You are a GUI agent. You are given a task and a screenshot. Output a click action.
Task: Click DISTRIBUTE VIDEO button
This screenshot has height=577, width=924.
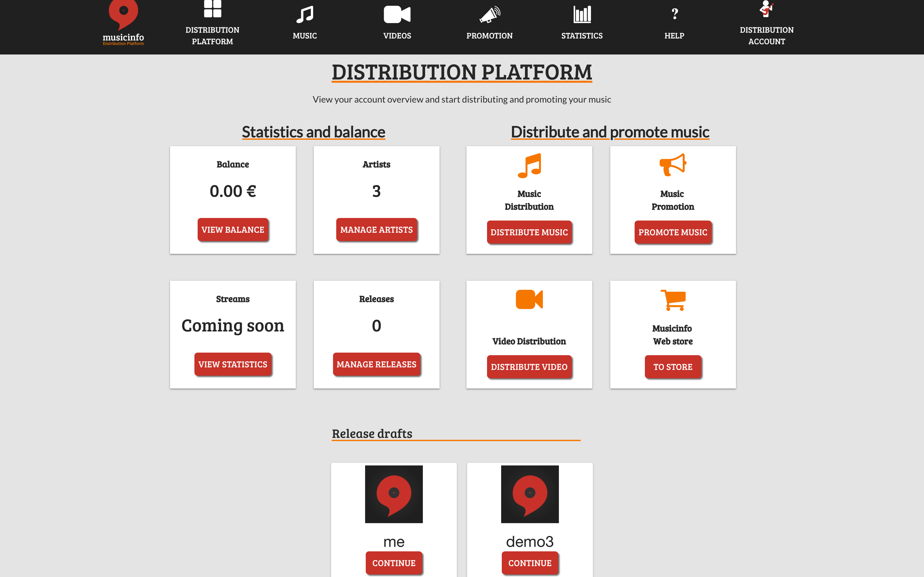click(x=529, y=366)
